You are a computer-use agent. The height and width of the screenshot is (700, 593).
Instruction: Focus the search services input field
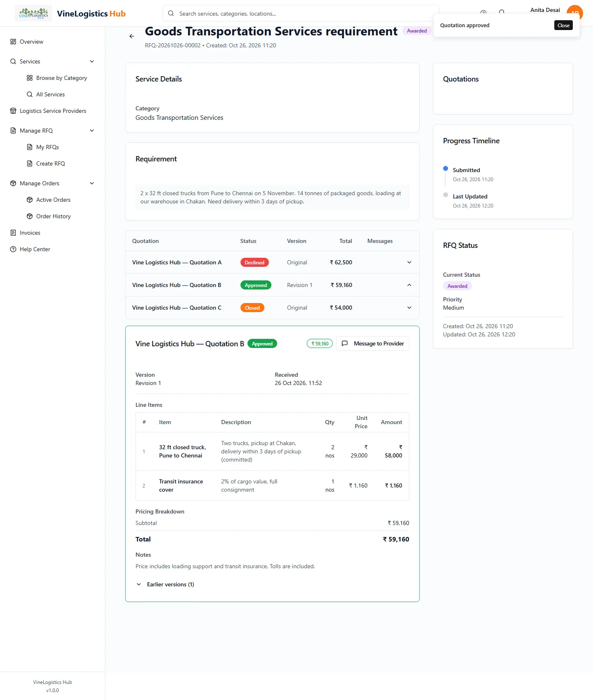[301, 13]
